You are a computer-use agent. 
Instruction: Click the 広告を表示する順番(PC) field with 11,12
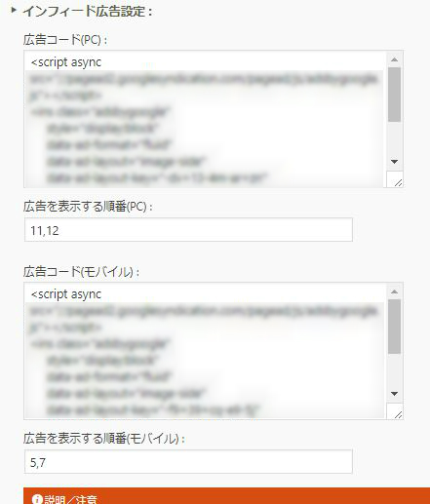[x=188, y=230]
